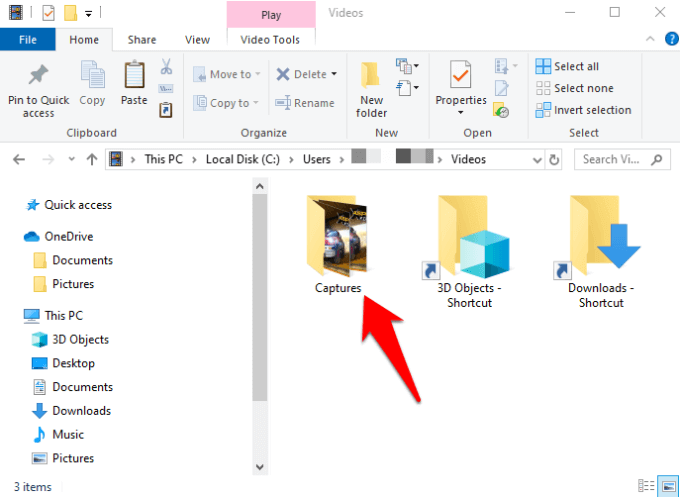Viewport: 680px width, 497px height.
Task: Expand the Delete dropdown arrow
Action: click(334, 74)
